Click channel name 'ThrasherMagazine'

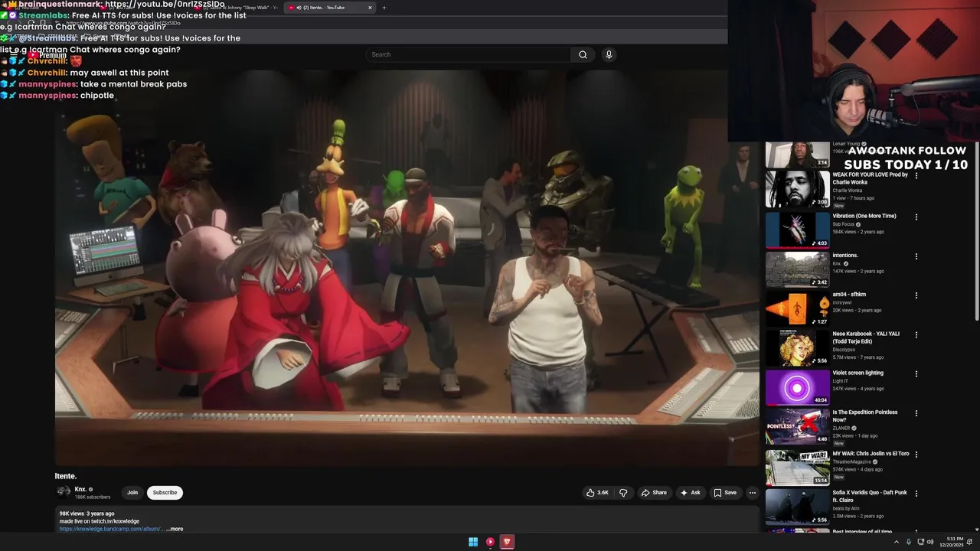click(854, 461)
